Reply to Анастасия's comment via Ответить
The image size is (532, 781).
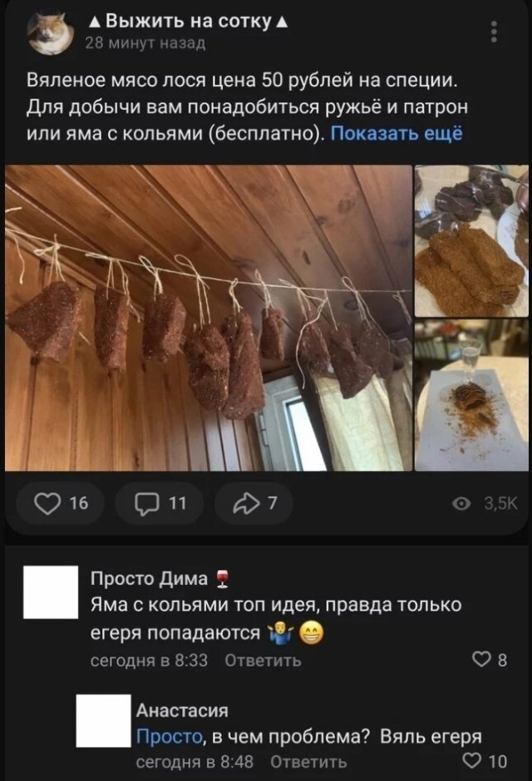pyautogui.click(x=308, y=762)
